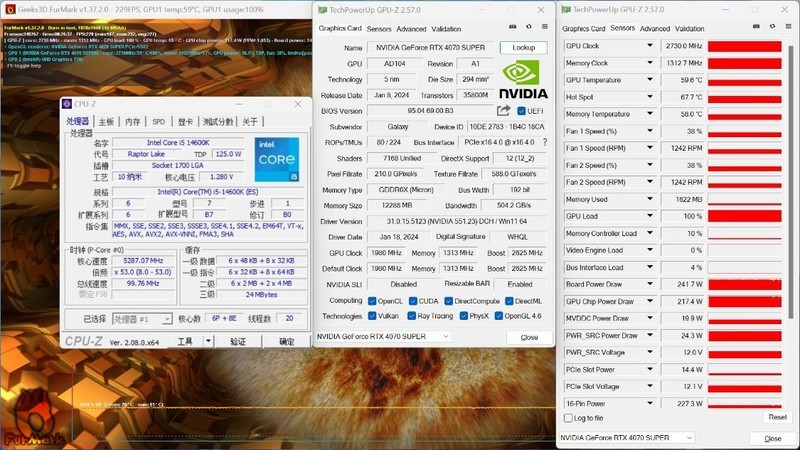Click the Reset button in Sensors window
Image resolution: width=800 pixels, height=450 pixels.
(x=776, y=417)
